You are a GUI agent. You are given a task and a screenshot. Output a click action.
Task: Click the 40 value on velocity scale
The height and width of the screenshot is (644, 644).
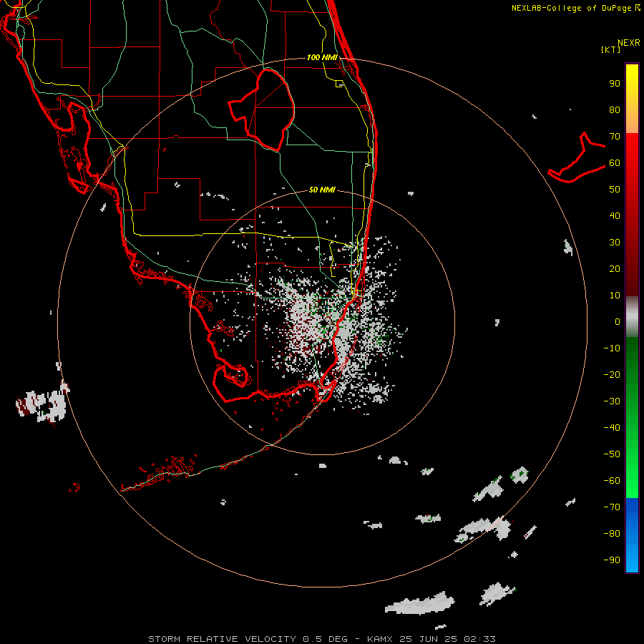[x=615, y=215]
